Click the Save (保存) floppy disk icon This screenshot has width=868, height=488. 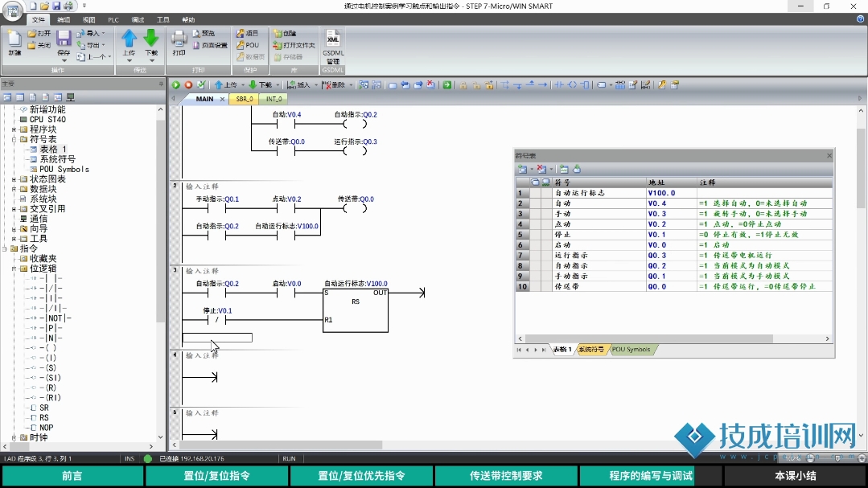[64, 39]
